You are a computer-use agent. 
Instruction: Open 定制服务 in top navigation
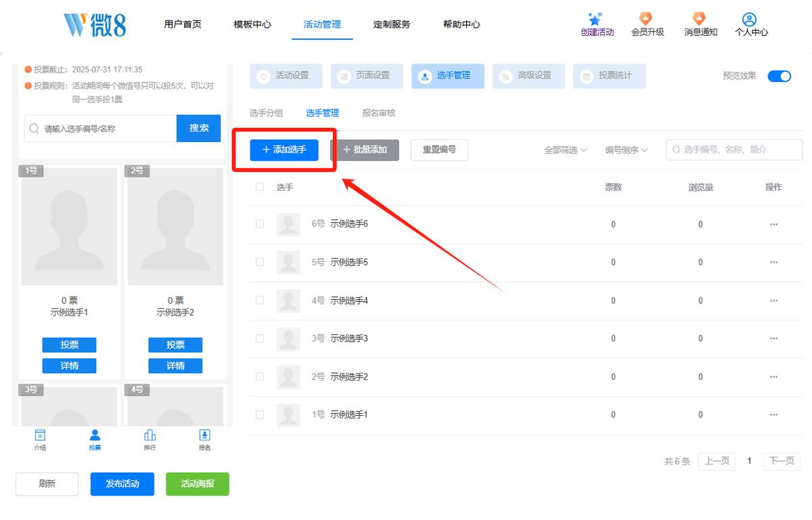392,24
